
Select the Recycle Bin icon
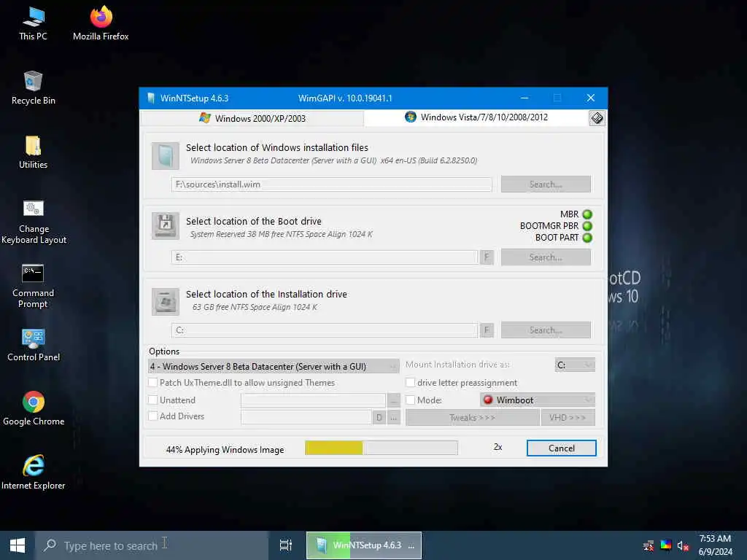click(33, 88)
